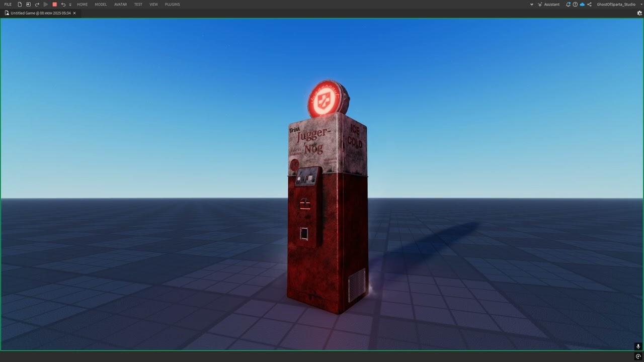Viewport: 644px width, 362px height.
Task: Open the help question mark icon
Action: pos(575,5)
